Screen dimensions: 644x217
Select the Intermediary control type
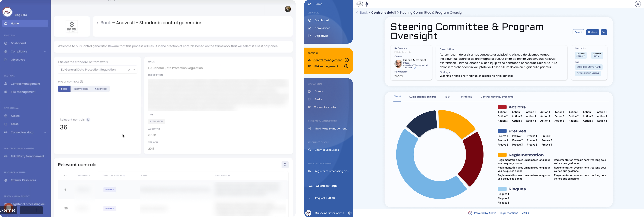pos(81,89)
